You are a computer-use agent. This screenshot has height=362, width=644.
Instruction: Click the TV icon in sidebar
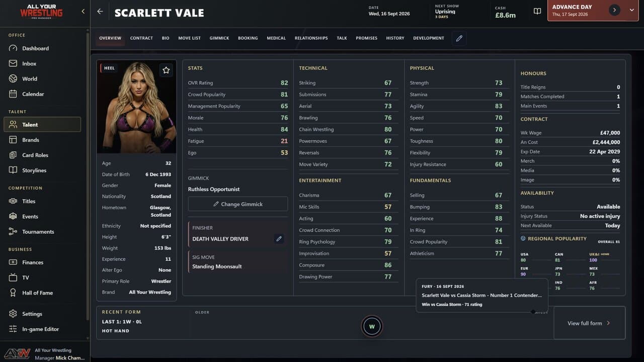click(x=13, y=278)
